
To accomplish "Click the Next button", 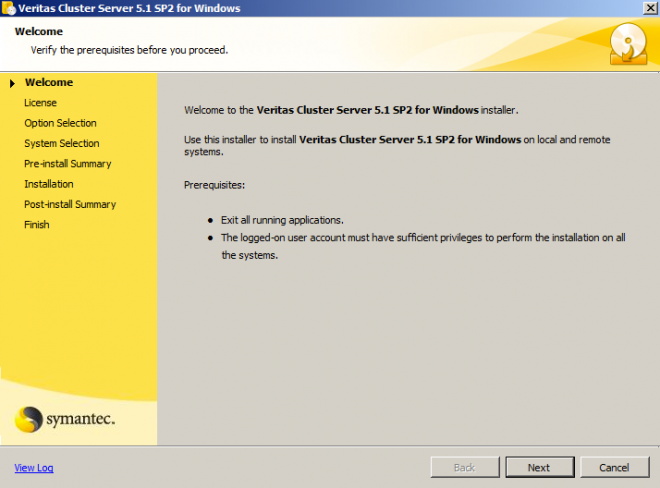I will pyautogui.click(x=540, y=467).
